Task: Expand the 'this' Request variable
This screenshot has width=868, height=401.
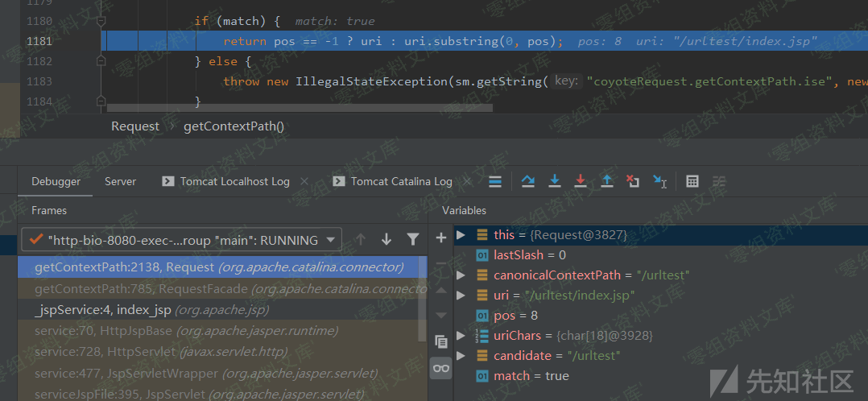Action: 461,234
